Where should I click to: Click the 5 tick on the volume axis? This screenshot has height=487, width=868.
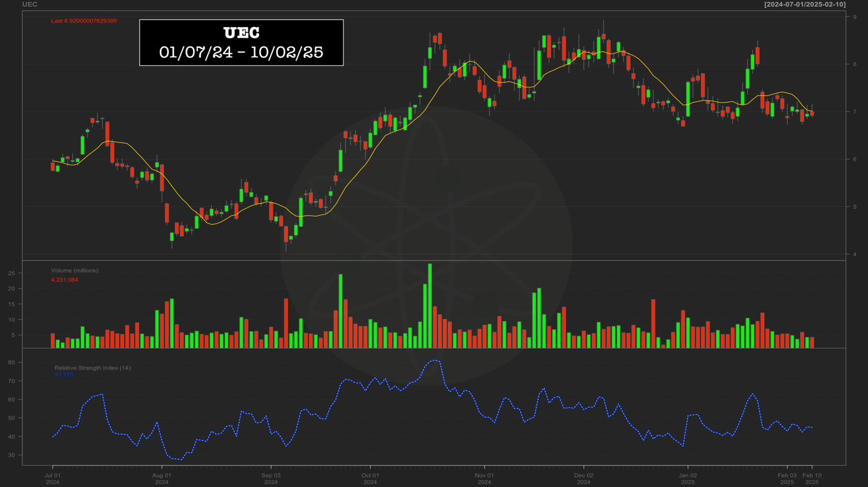[13, 335]
